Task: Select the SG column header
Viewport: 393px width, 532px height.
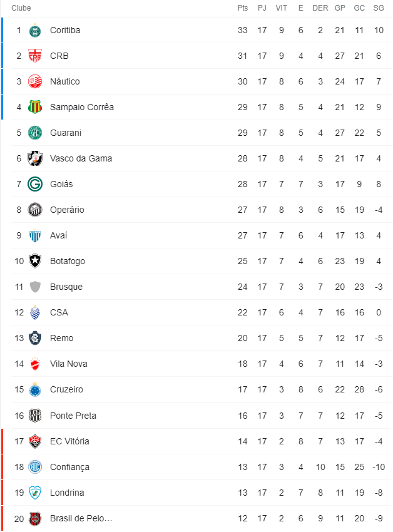Action: pyautogui.click(x=378, y=8)
